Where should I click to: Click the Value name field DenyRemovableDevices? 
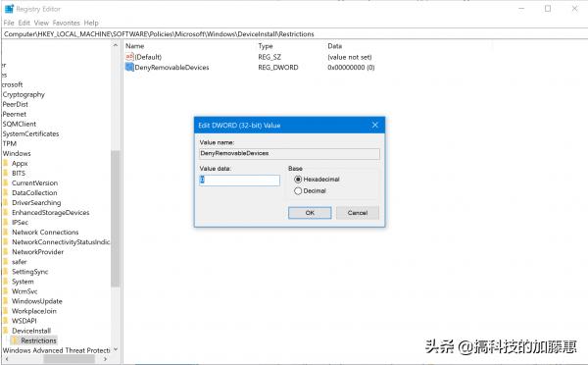click(x=289, y=154)
